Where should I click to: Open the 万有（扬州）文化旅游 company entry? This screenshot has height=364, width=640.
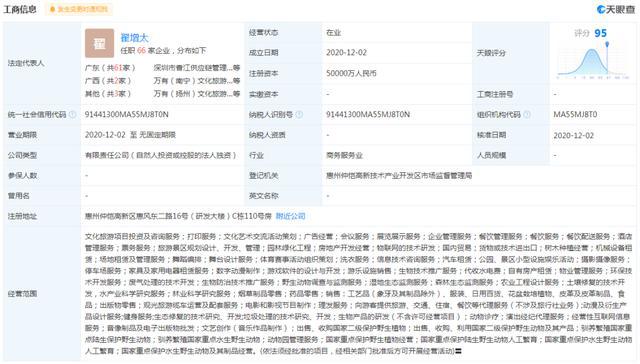(197, 94)
